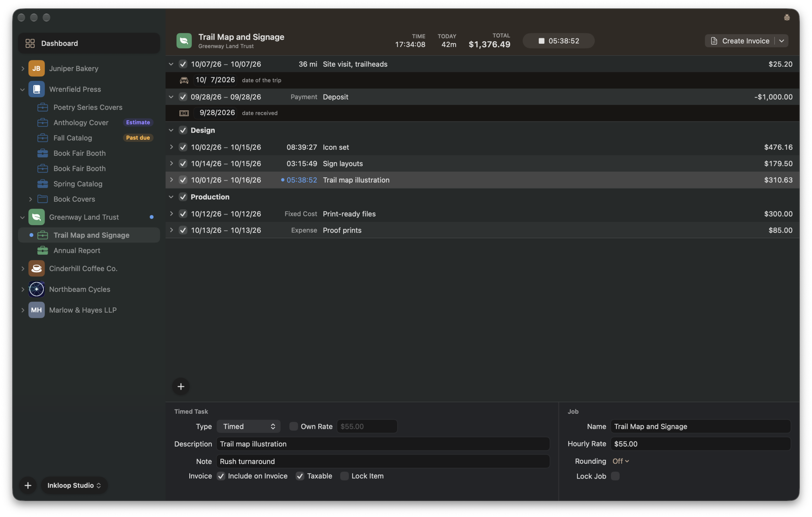Collapse the Wrenfield Press client
The width and height of the screenshot is (812, 517).
(23, 89)
